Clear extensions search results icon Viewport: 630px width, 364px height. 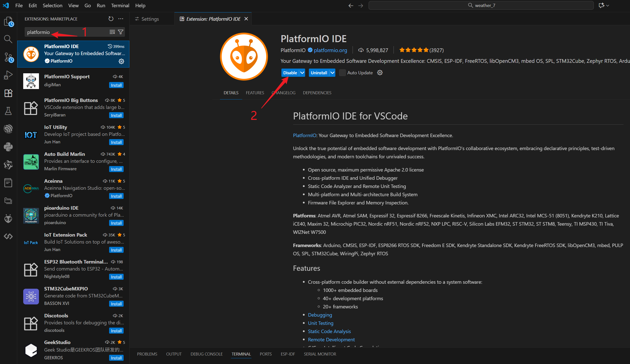(112, 32)
